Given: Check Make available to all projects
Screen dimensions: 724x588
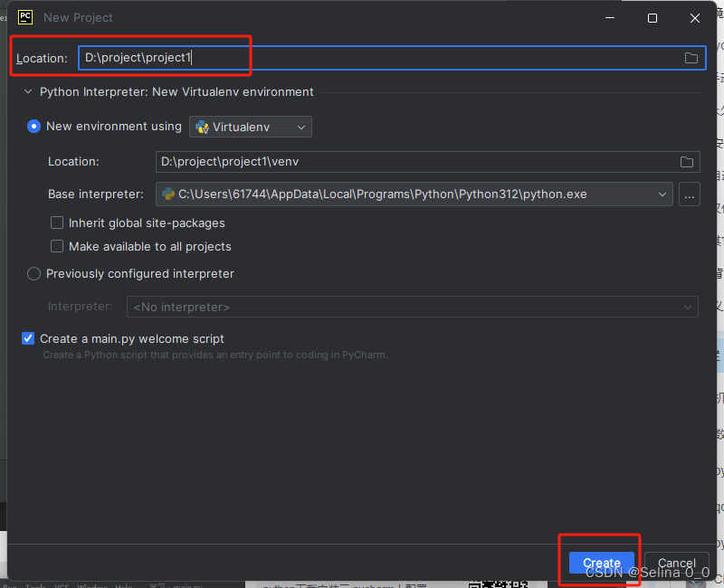Looking at the screenshot, I should click(x=56, y=246).
